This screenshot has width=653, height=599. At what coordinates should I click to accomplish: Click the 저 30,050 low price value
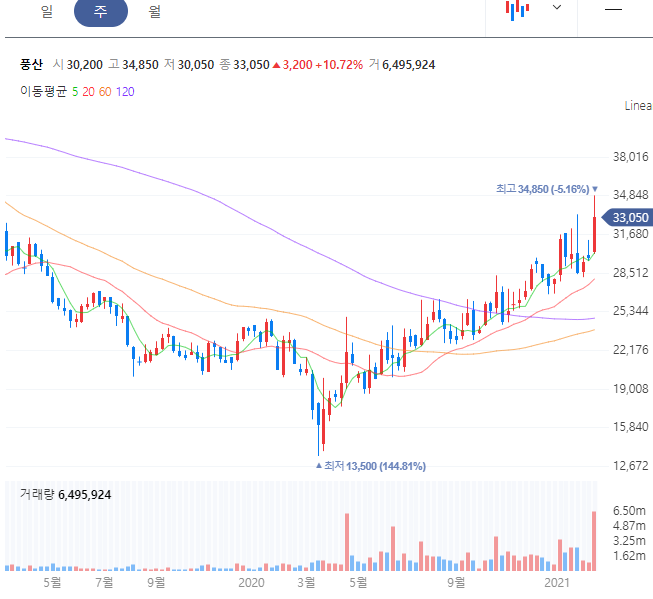click(x=189, y=65)
